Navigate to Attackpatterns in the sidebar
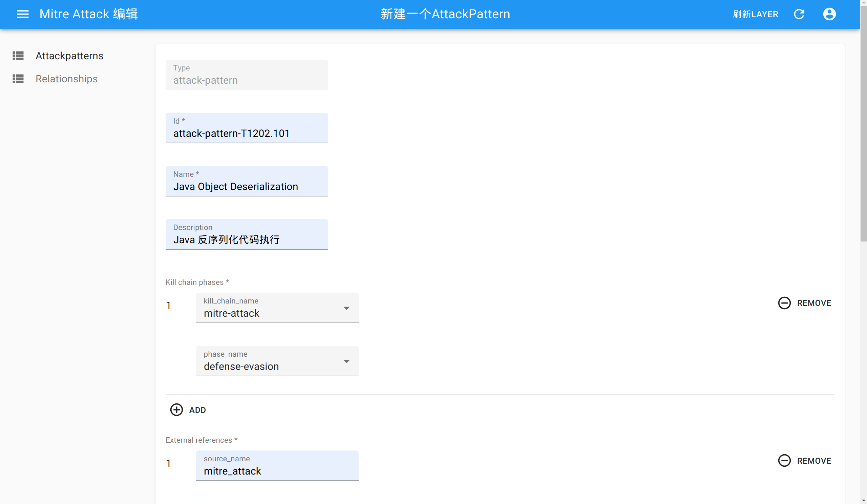Image resolution: width=867 pixels, height=504 pixels. click(x=69, y=56)
